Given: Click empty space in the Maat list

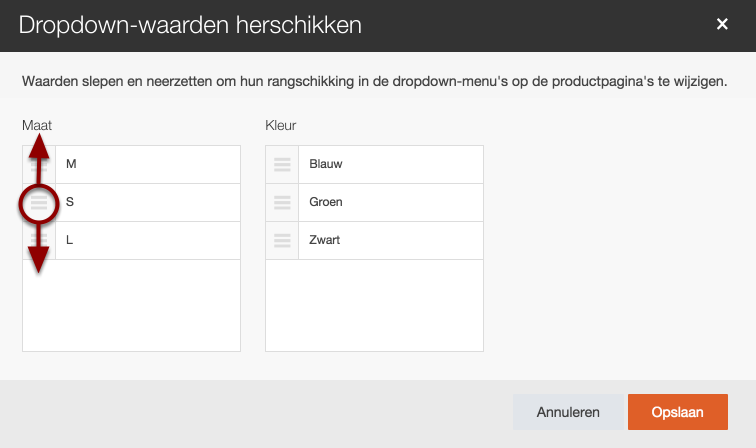Looking at the screenshot, I should (x=131, y=305).
